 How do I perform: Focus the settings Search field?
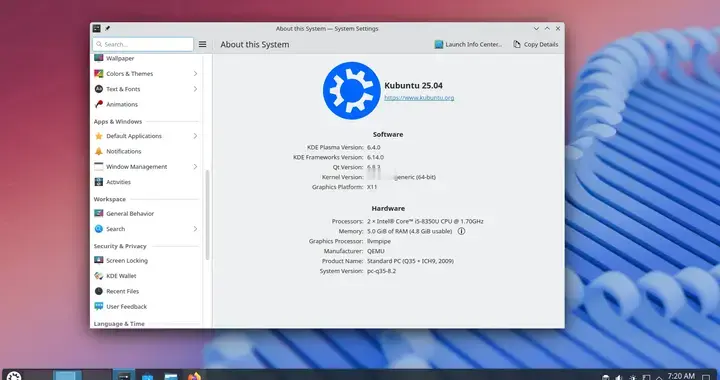(143, 45)
